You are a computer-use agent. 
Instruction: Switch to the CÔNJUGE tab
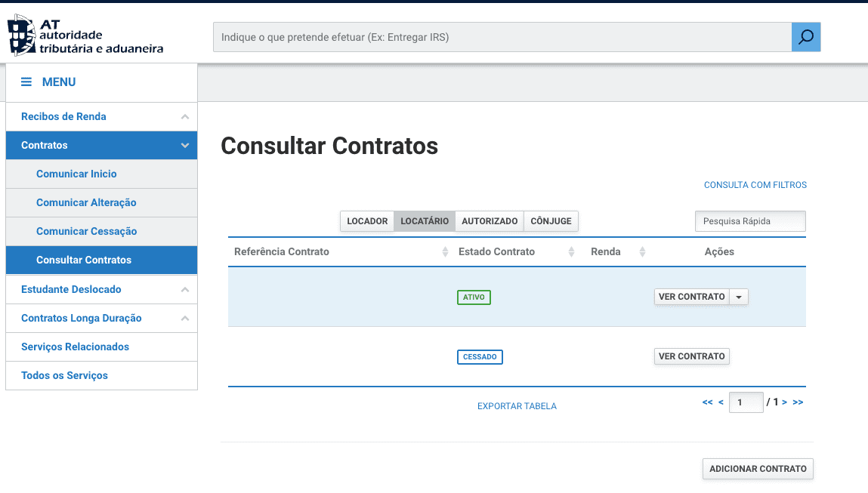click(551, 220)
